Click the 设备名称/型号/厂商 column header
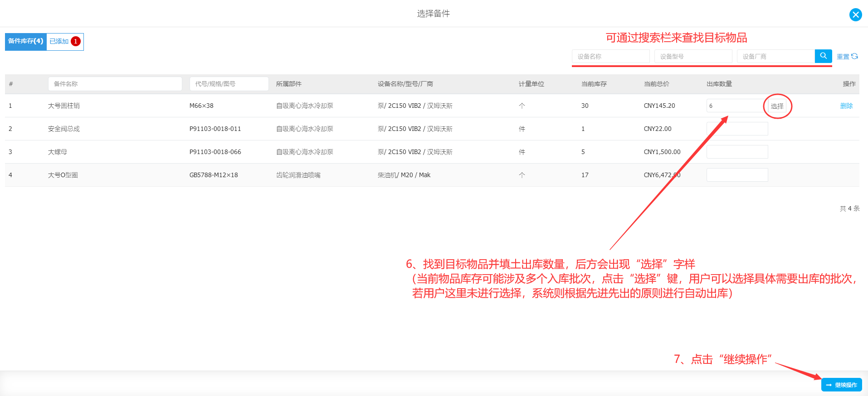The height and width of the screenshot is (396, 868). coord(405,84)
